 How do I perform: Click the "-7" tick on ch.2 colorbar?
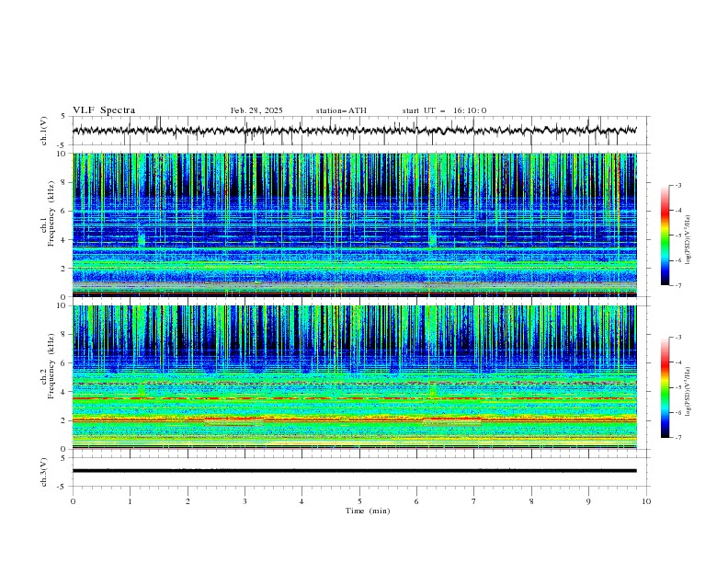[677, 438]
